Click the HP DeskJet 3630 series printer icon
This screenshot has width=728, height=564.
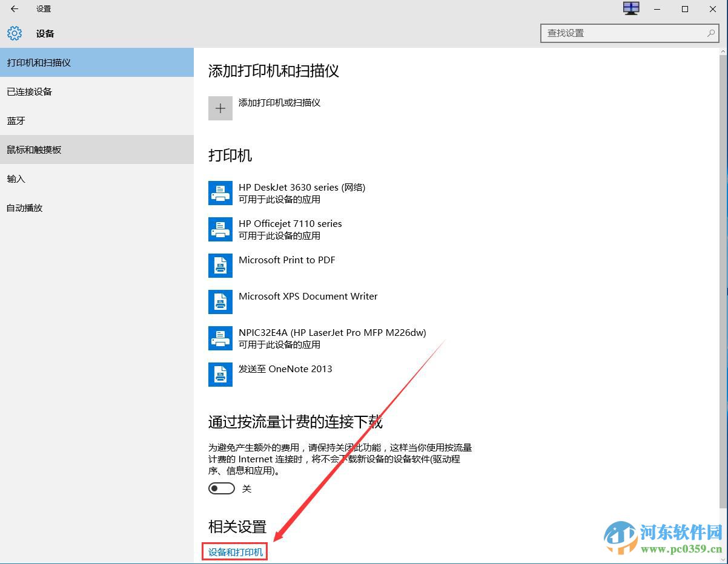click(x=220, y=192)
